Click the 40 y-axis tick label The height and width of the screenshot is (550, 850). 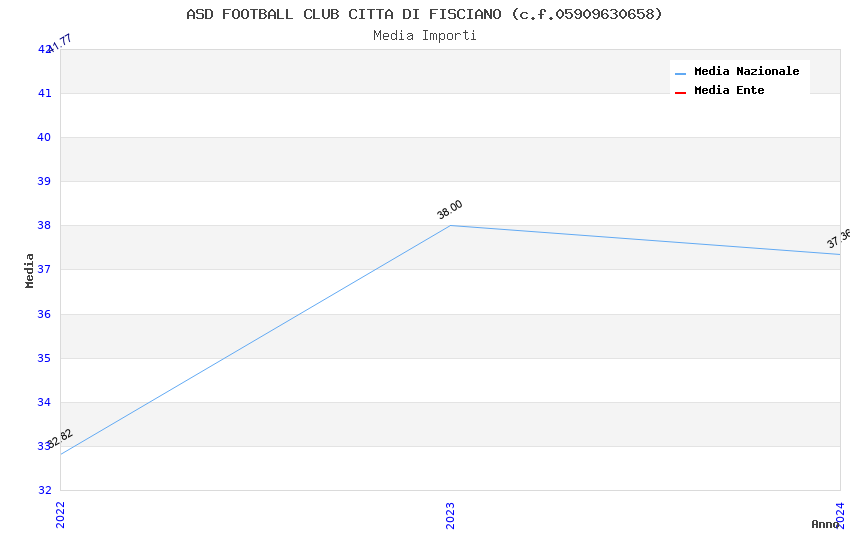[x=44, y=138]
